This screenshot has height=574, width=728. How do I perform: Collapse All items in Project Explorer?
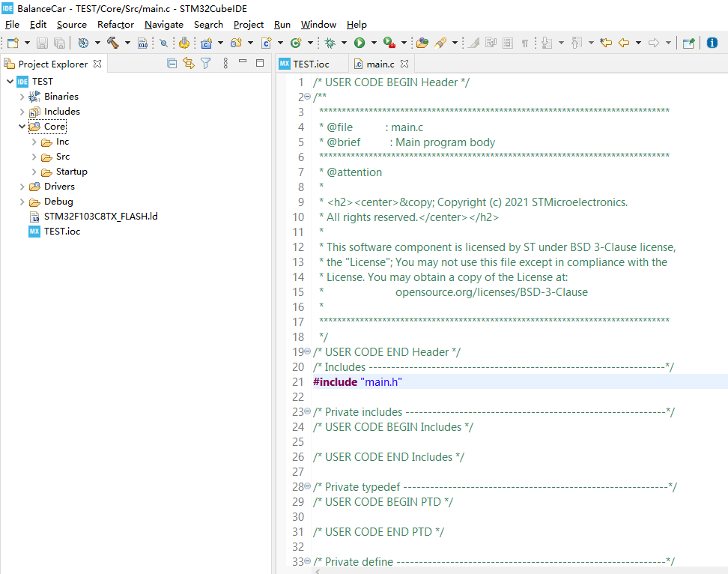[172, 64]
